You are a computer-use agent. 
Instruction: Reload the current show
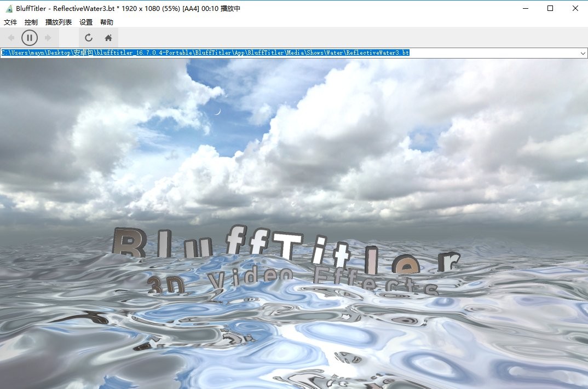(x=88, y=37)
